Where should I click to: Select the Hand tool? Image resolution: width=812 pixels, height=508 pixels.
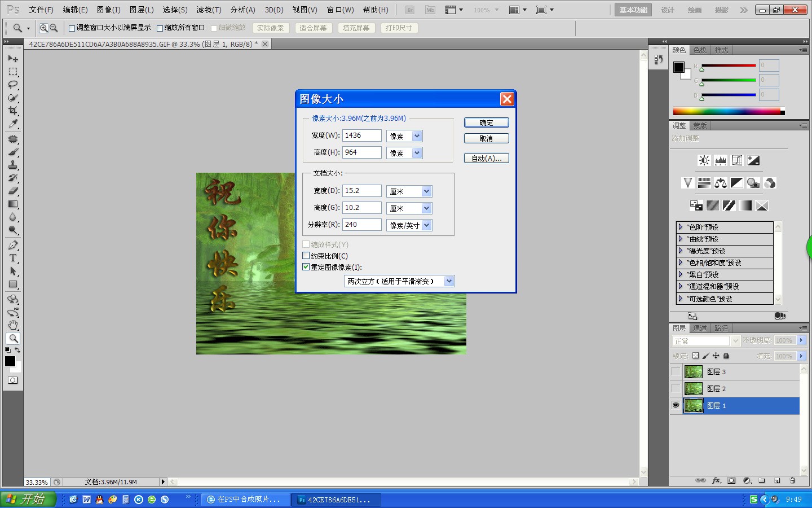pos(13,325)
